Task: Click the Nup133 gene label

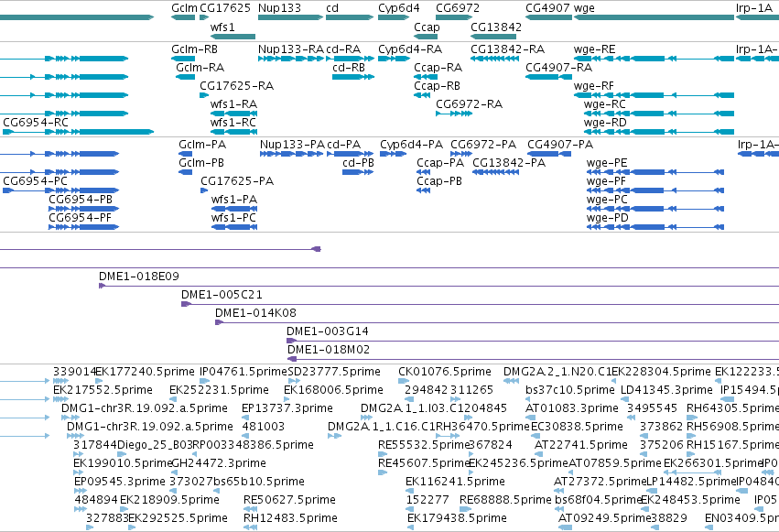Action: pos(279,8)
